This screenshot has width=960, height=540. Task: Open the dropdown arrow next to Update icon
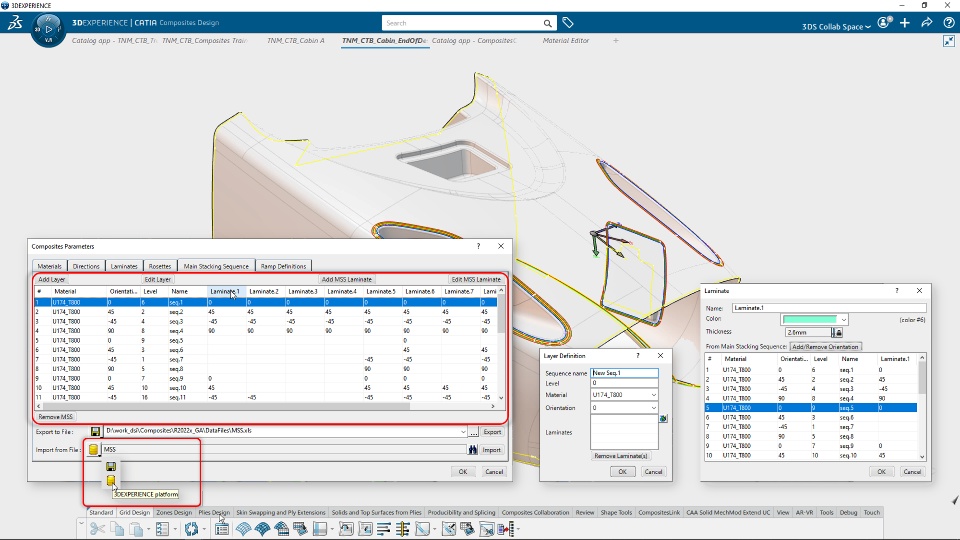pos(204,529)
